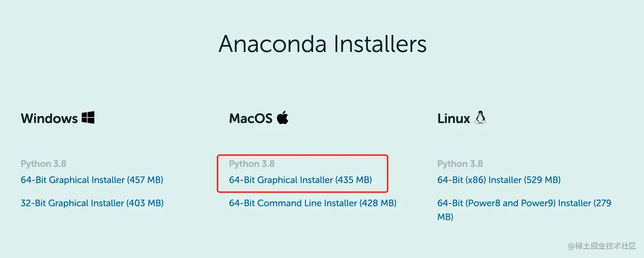The height and width of the screenshot is (258, 644).
Task: Download Windows 32-Bit Graphical Installer (403 MB)
Action: tap(92, 203)
